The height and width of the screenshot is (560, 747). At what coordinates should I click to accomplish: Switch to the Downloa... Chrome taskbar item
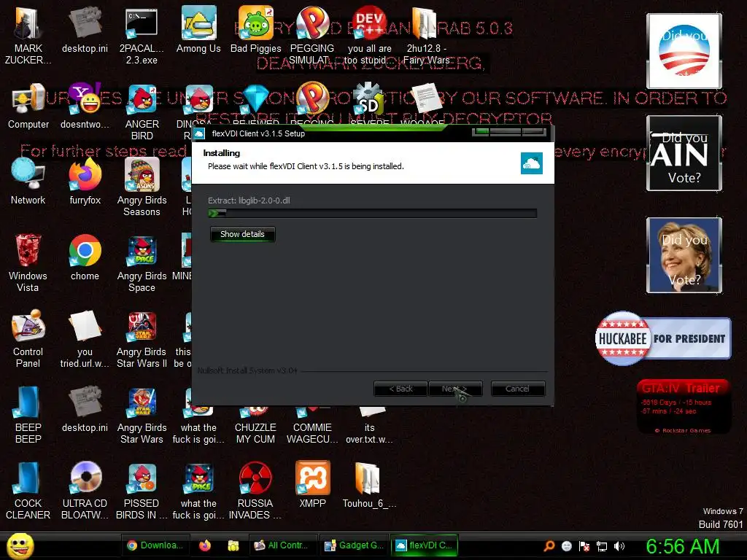click(x=156, y=545)
